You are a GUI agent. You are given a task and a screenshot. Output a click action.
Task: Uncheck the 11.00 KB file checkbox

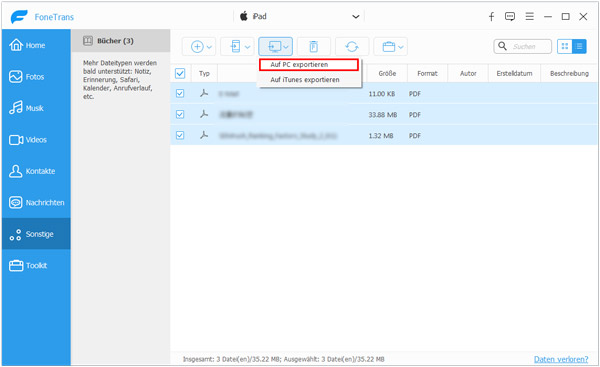180,93
